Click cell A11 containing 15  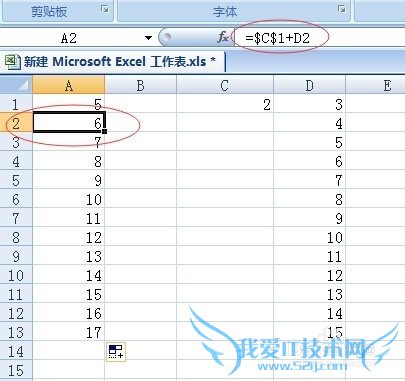69,293
